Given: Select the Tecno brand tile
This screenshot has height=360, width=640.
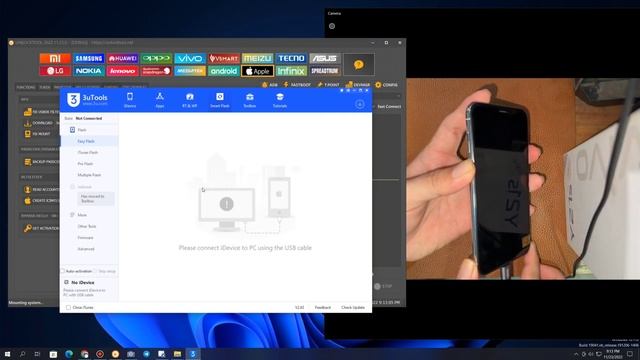Looking at the screenshot, I should (291, 58).
